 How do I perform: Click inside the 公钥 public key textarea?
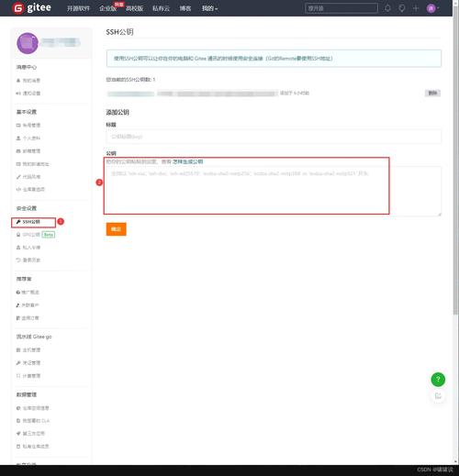(274, 191)
